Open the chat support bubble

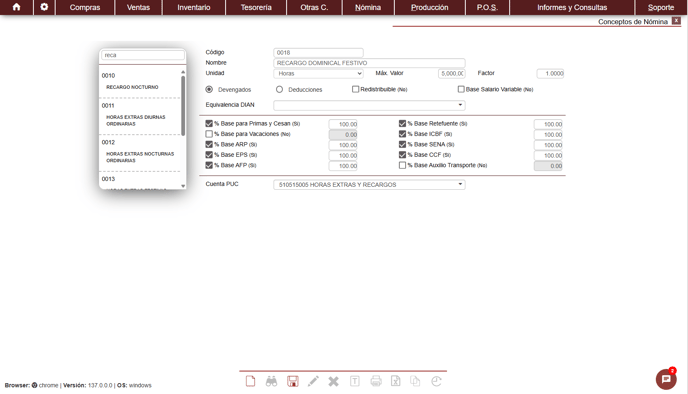666,379
